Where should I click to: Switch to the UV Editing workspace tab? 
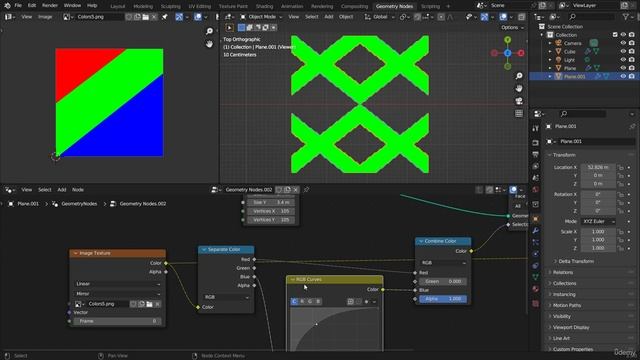pos(200,6)
